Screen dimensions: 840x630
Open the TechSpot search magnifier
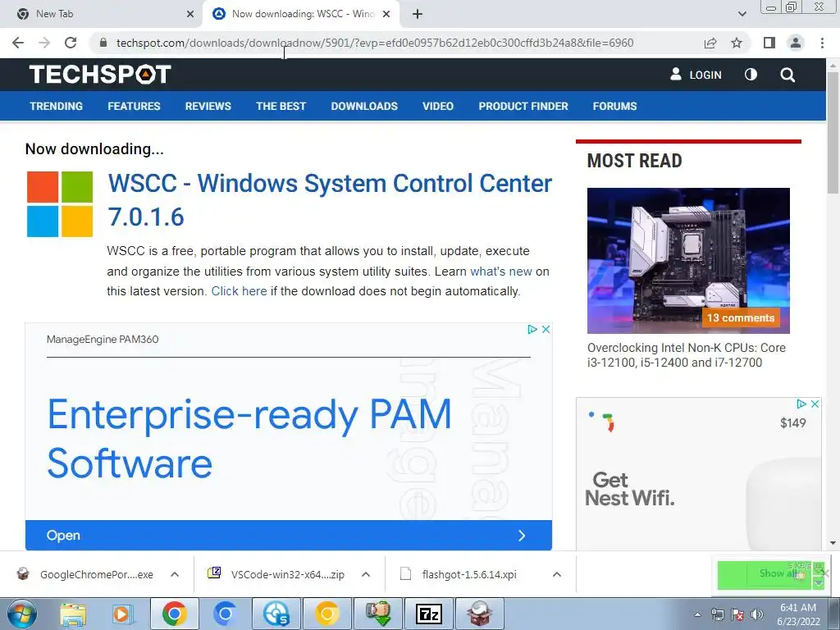pyautogui.click(x=787, y=75)
